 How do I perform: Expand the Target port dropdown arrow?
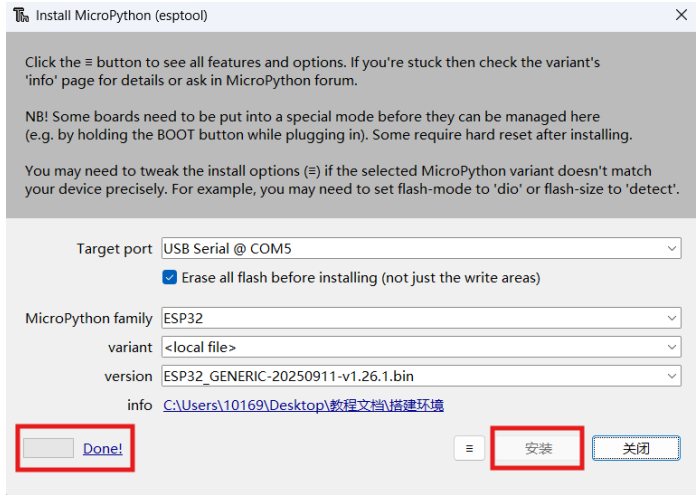pos(672,249)
